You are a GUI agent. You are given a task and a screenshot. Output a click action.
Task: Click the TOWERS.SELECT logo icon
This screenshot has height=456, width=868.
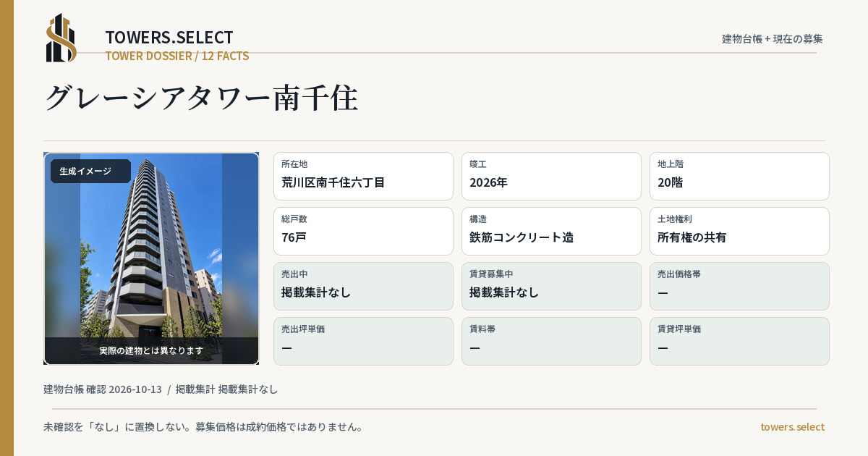click(61, 38)
